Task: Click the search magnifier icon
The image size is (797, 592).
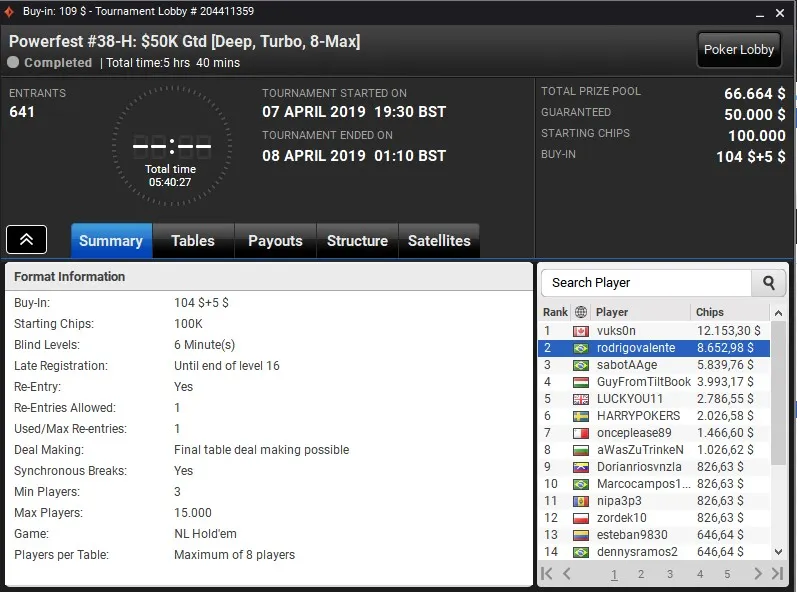Action: [x=769, y=283]
